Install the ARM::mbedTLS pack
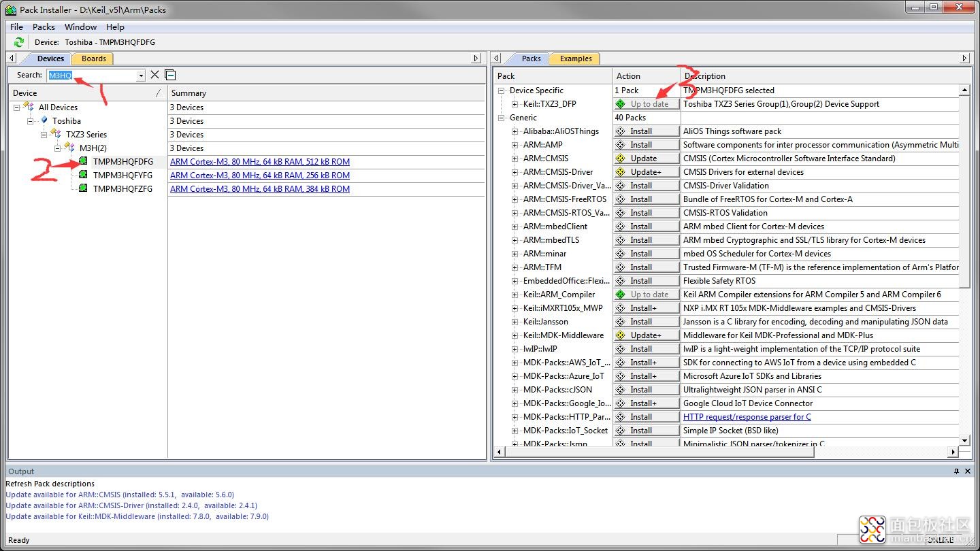The width and height of the screenshot is (980, 551). coord(647,240)
